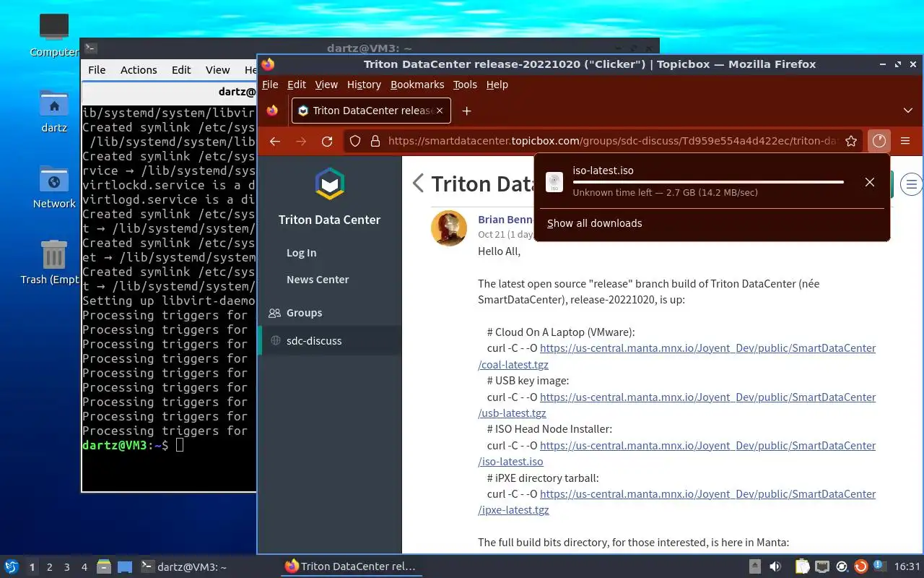Open a new tab with plus button

pos(466,111)
